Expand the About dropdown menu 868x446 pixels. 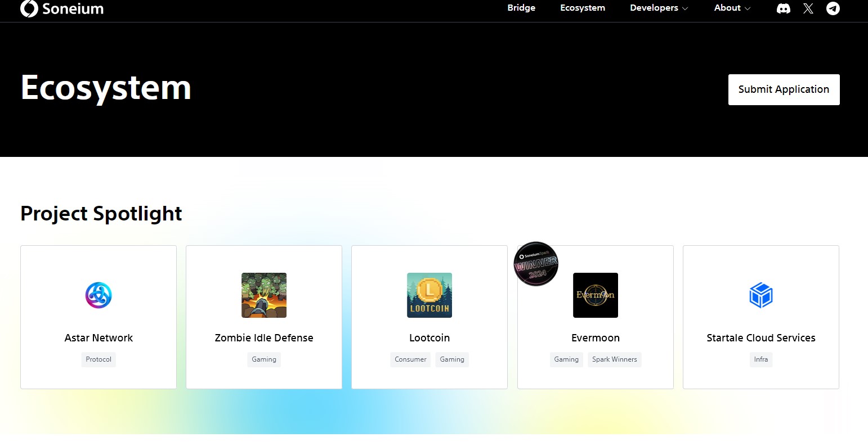point(732,8)
